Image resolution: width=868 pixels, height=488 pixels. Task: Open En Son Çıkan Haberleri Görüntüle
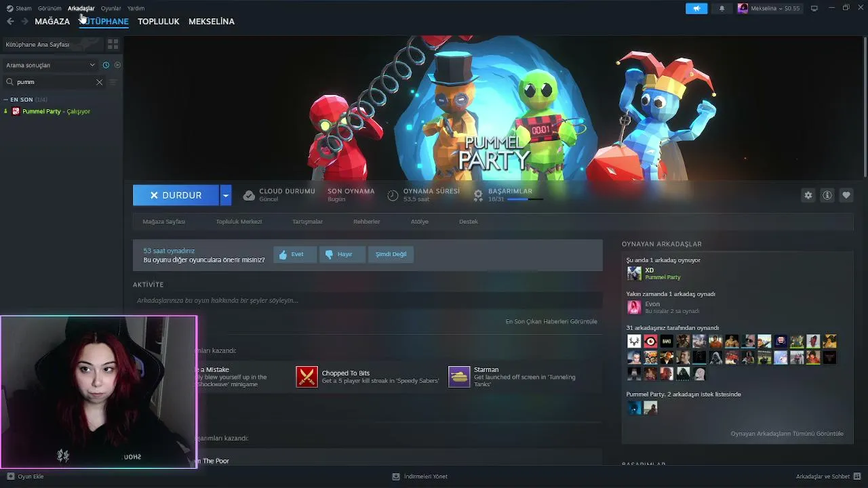coord(551,321)
